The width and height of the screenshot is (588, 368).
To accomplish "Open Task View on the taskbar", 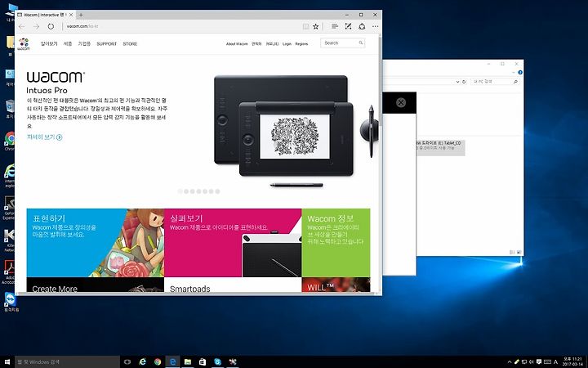I will (127, 362).
